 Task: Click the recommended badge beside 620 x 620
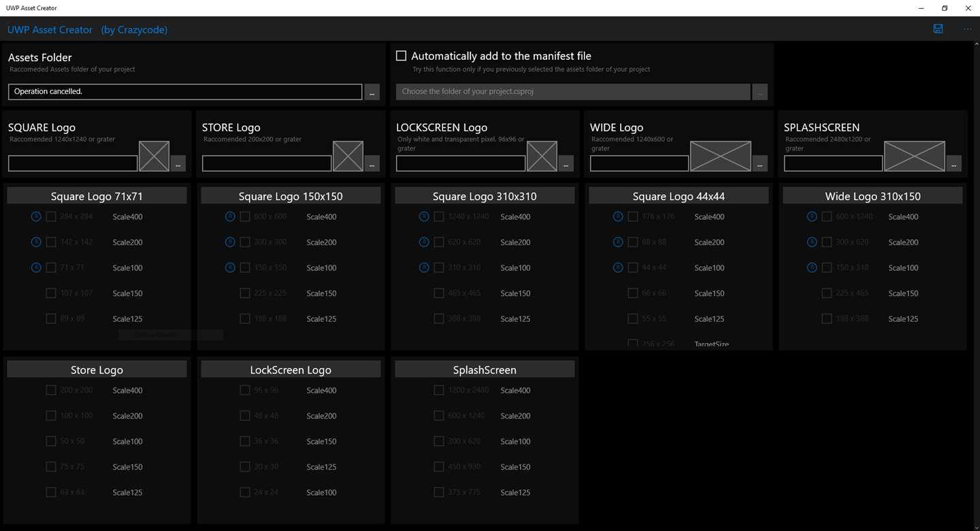[424, 242]
